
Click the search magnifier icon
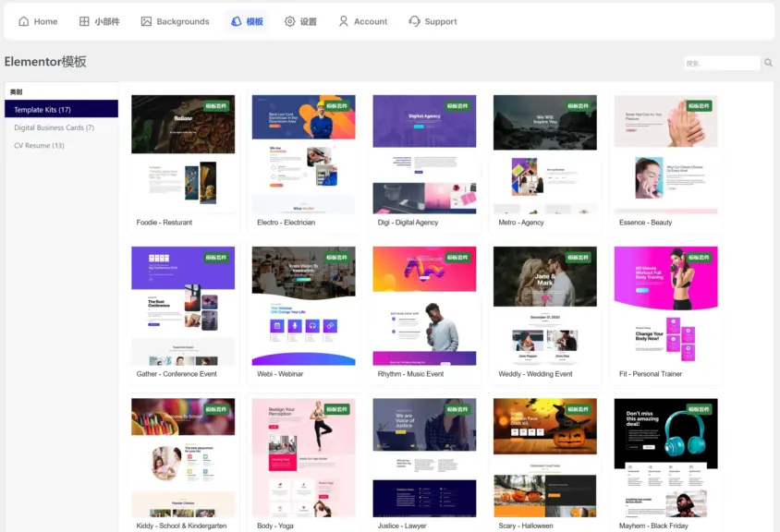click(768, 63)
